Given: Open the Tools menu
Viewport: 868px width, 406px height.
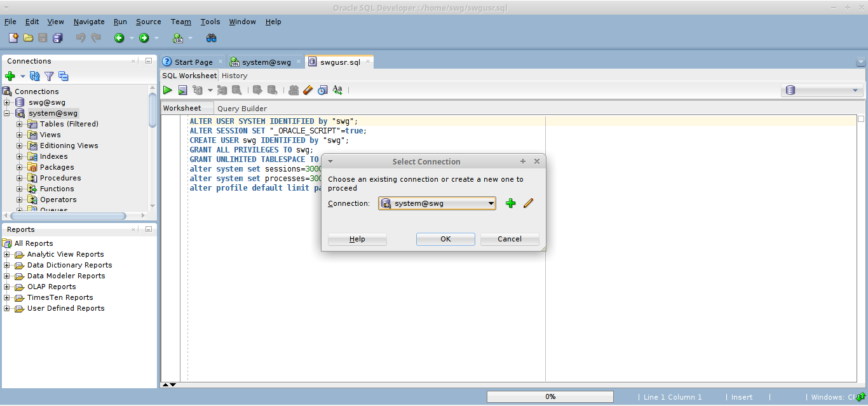Looking at the screenshot, I should point(210,22).
